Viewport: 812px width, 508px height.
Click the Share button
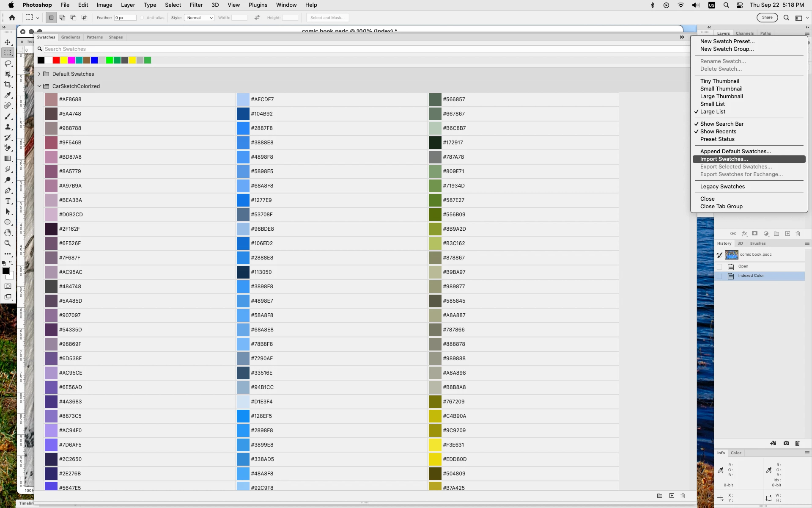(x=767, y=18)
